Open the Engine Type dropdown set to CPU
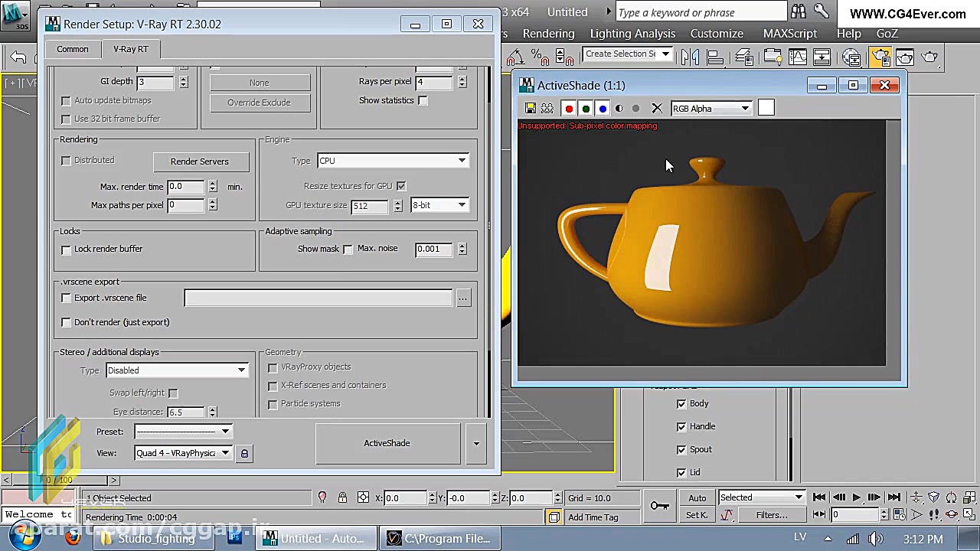This screenshot has width=980, height=551. [392, 161]
